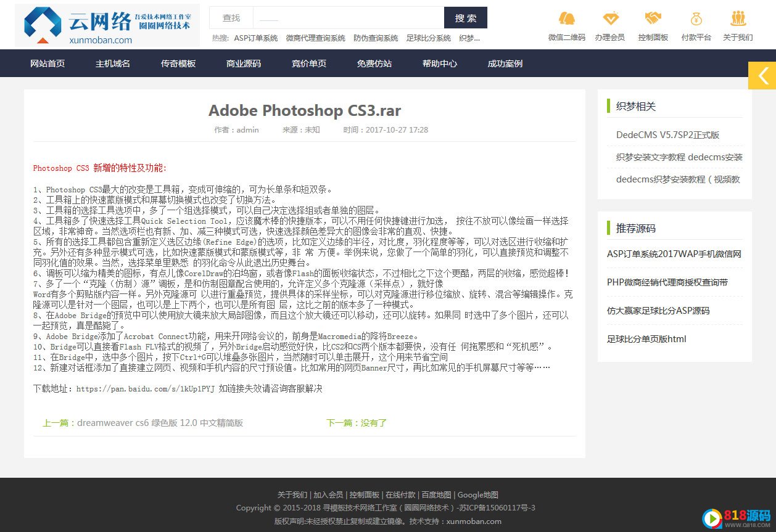Image resolution: width=776 pixels, height=532 pixels.
Task: Open 商业源码 in the navigation bar
Action: pyautogui.click(x=244, y=63)
